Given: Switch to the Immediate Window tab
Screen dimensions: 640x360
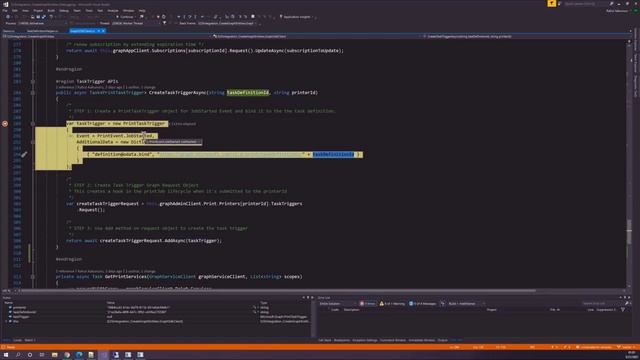Looking at the screenshot, I should tap(422, 340).
